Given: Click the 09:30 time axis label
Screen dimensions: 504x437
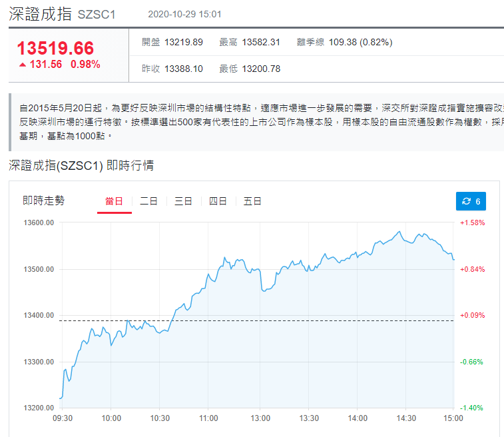Looking at the screenshot, I should click(x=63, y=418).
